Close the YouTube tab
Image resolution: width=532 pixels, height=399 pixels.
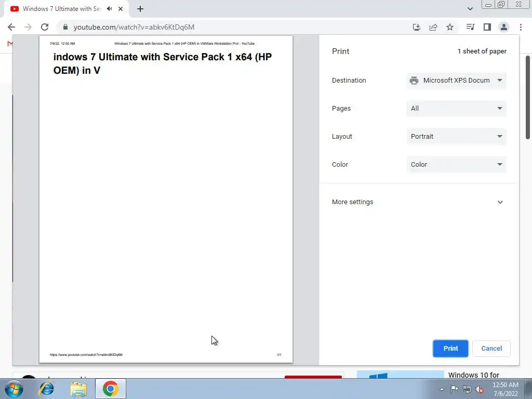pos(121,9)
